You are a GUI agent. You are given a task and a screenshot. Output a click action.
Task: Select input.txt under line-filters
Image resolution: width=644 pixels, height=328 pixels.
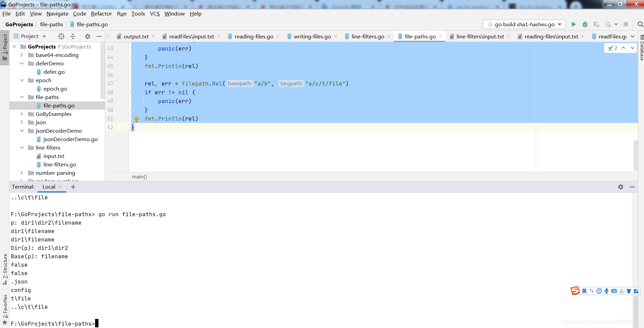pyautogui.click(x=54, y=156)
